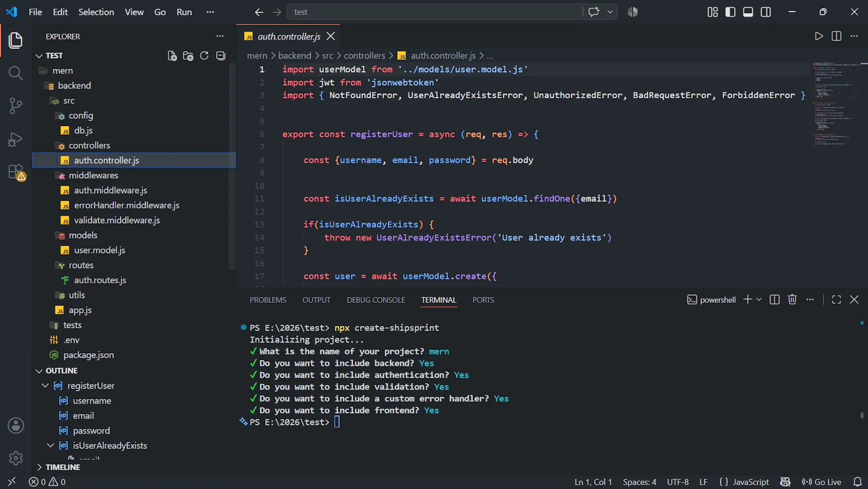Change Spaces: 4 indentation setting
This screenshot has height=489, width=868.
click(640, 482)
